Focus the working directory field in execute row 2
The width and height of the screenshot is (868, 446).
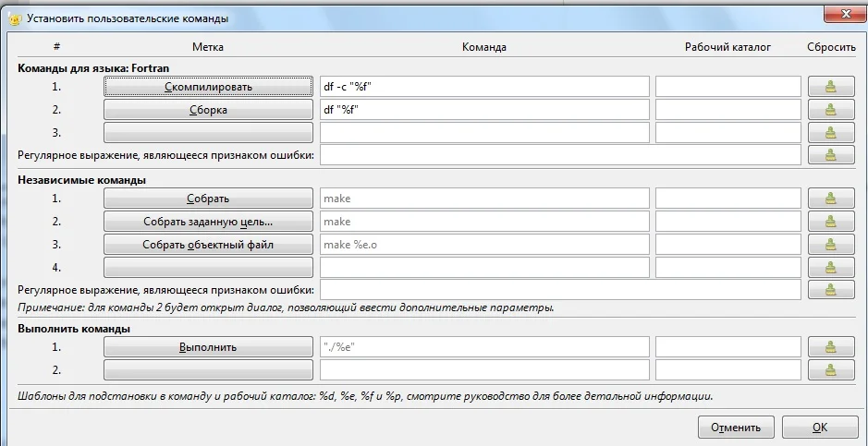tap(727, 369)
